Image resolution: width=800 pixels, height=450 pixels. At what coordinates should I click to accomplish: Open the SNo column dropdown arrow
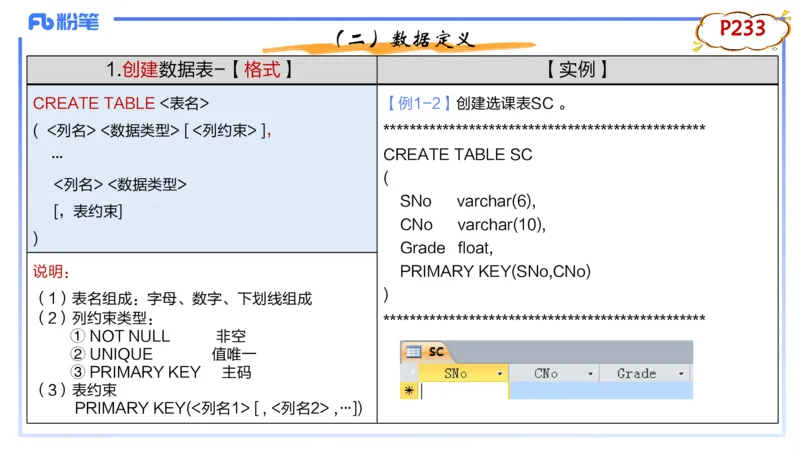[x=500, y=374]
